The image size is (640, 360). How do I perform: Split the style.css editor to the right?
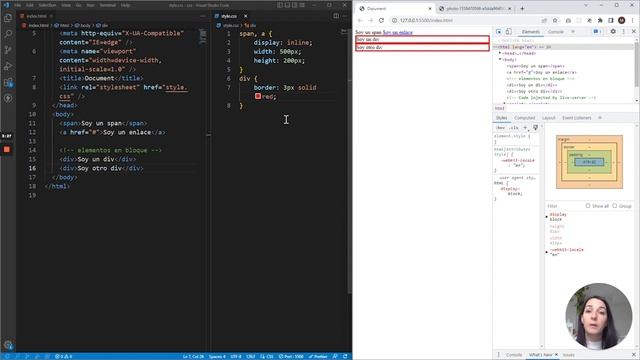[x=336, y=16]
